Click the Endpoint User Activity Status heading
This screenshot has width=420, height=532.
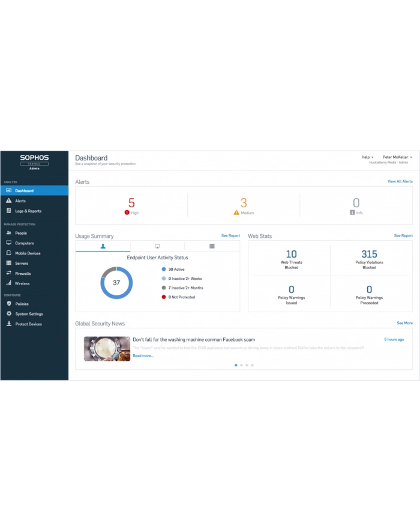(157, 258)
